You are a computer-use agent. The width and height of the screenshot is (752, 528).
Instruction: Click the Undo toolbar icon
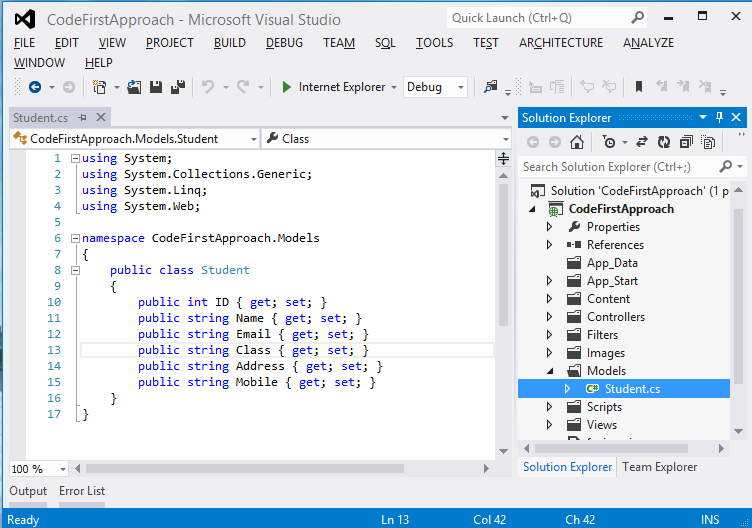coord(207,87)
